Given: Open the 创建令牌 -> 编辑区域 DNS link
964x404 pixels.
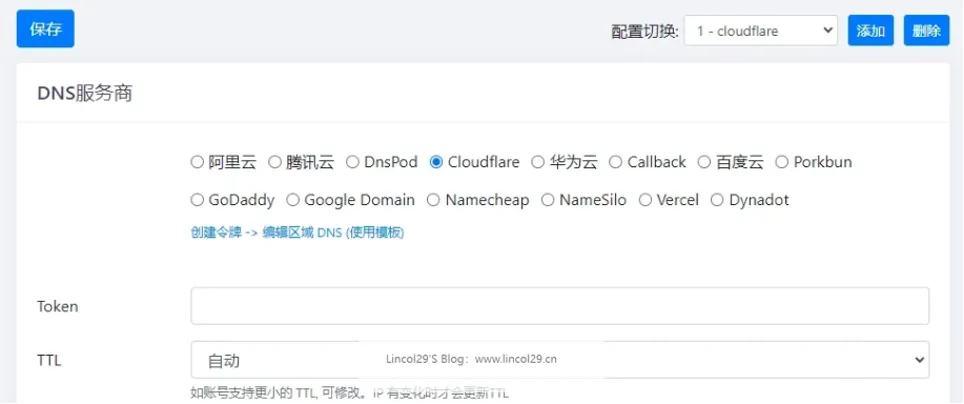Looking at the screenshot, I should point(298,233).
